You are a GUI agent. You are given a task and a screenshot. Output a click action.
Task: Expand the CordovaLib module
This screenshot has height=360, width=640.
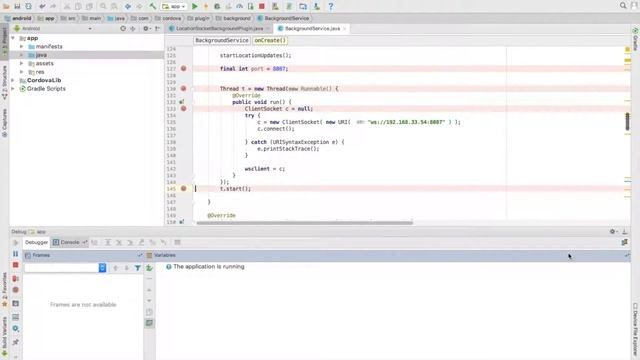click(13, 80)
